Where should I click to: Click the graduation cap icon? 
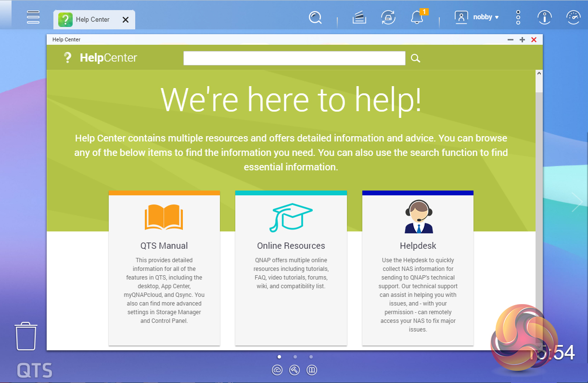pyautogui.click(x=291, y=218)
